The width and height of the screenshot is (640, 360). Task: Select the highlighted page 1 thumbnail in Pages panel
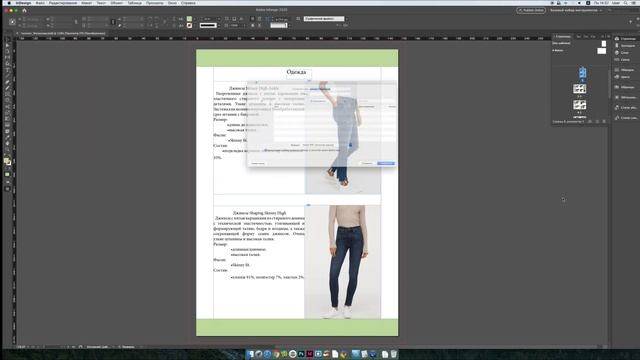(x=582, y=73)
